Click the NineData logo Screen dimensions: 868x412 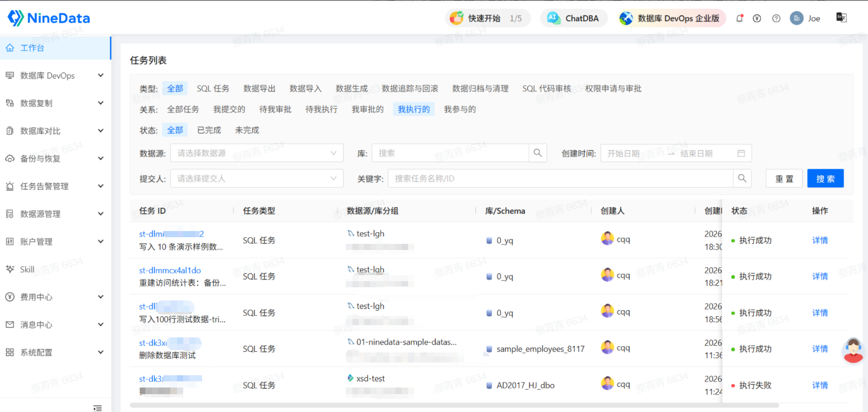click(48, 18)
